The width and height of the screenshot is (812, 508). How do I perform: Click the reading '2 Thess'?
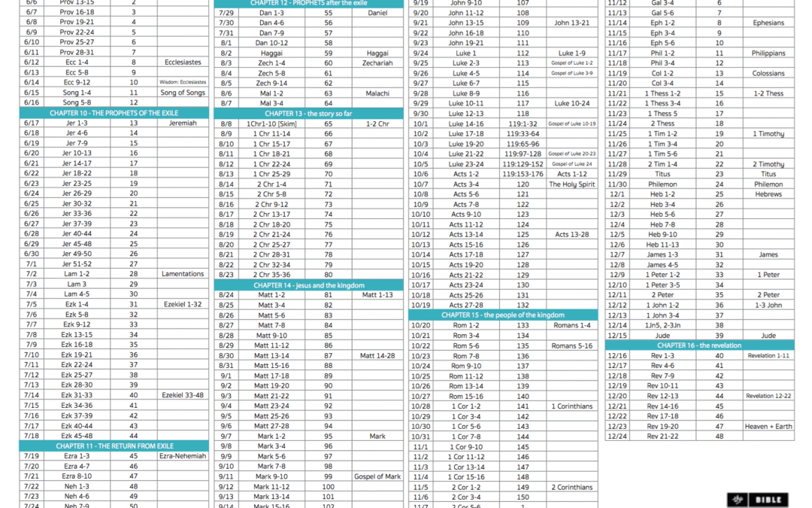(x=662, y=123)
